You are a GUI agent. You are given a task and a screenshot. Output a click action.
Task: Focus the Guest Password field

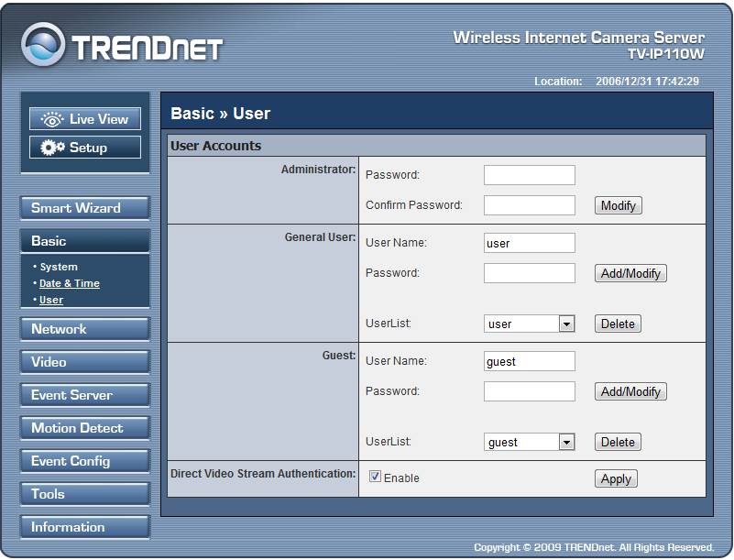[530, 391]
